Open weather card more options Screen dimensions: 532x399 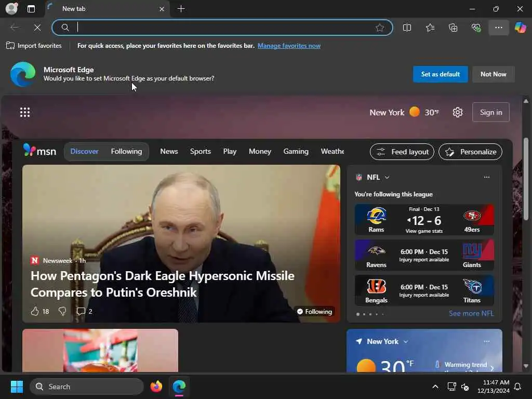click(486, 342)
